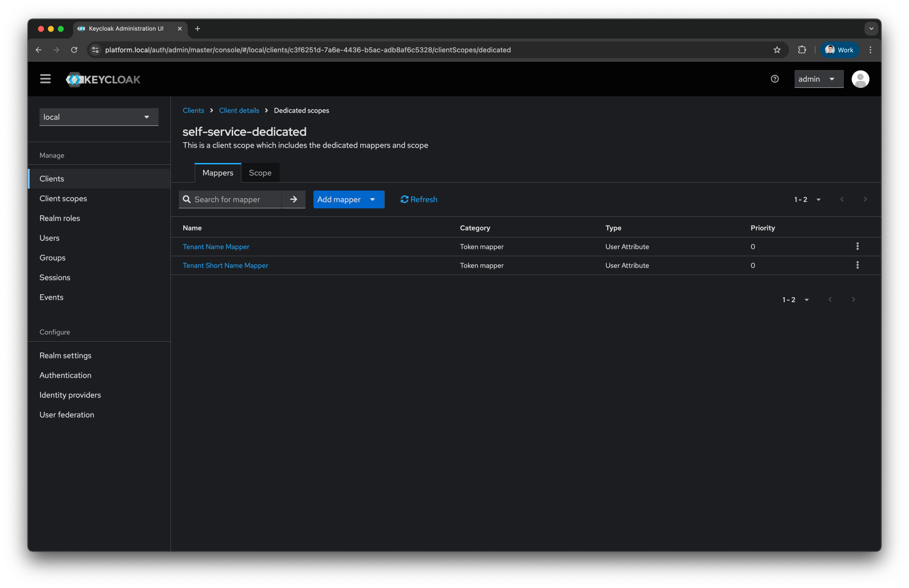Star the current page in the browser
Image resolution: width=909 pixels, height=588 pixels.
pyautogui.click(x=777, y=49)
